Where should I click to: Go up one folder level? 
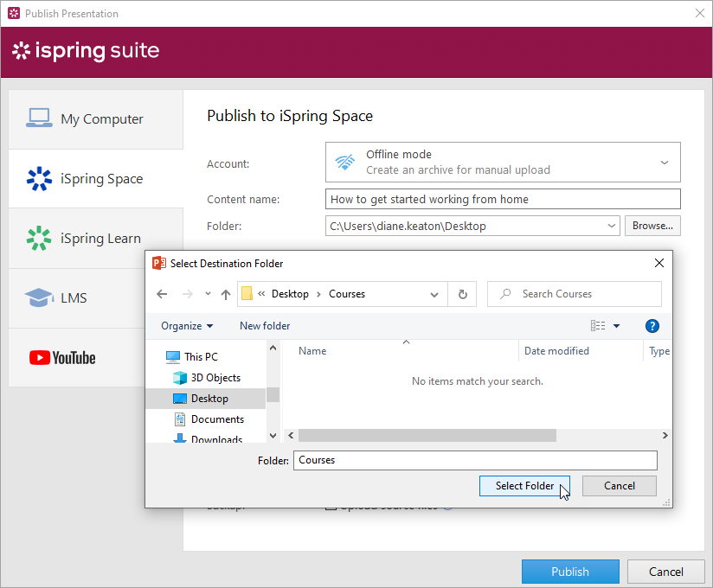coord(226,294)
